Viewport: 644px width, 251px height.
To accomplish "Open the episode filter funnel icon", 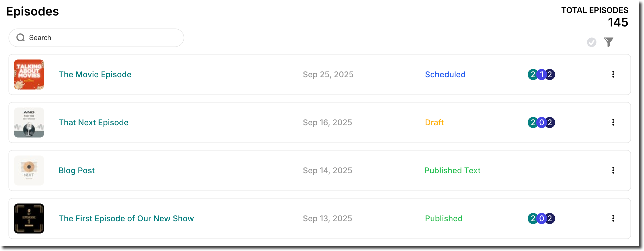I will 608,42.
